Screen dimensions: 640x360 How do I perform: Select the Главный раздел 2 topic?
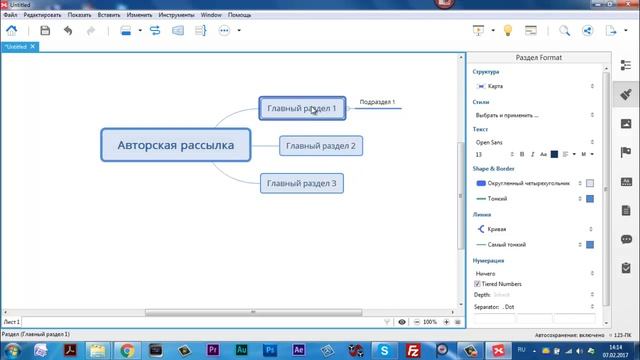pyautogui.click(x=321, y=146)
